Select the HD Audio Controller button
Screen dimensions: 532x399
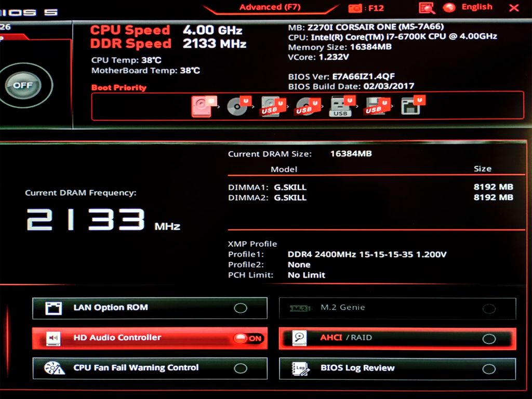150,338
